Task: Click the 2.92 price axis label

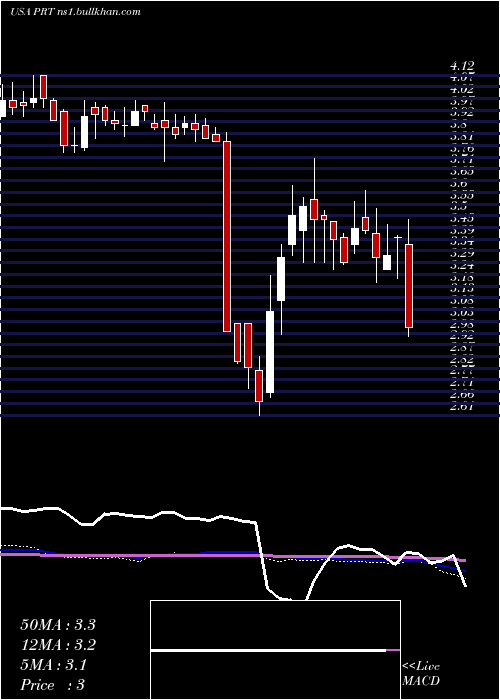Action: [462, 336]
